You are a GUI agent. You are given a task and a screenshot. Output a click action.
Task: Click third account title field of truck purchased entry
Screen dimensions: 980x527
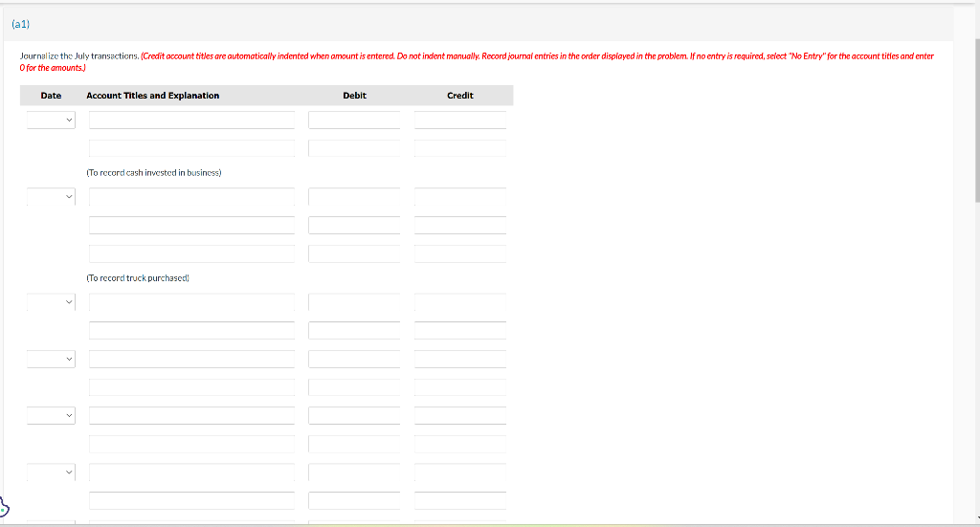coord(191,254)
